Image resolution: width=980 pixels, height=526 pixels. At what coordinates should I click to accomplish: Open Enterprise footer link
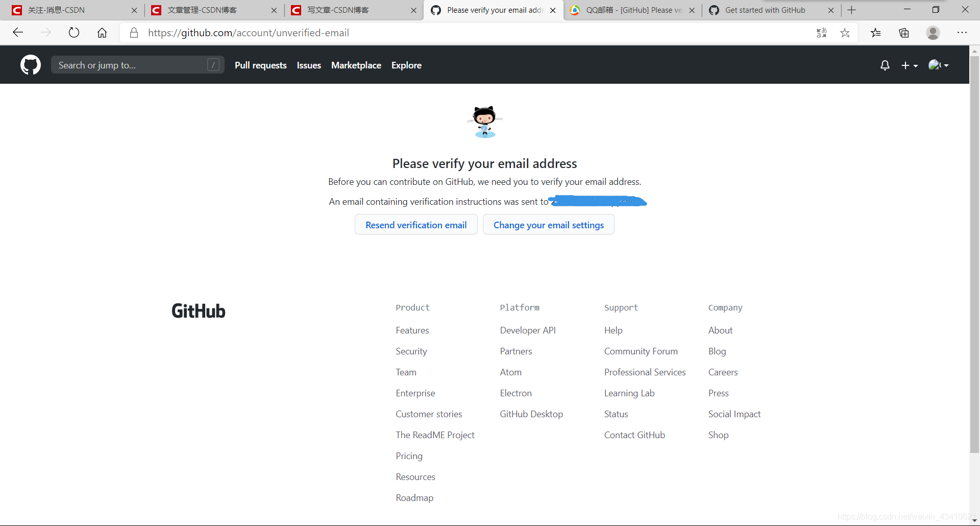415,393
